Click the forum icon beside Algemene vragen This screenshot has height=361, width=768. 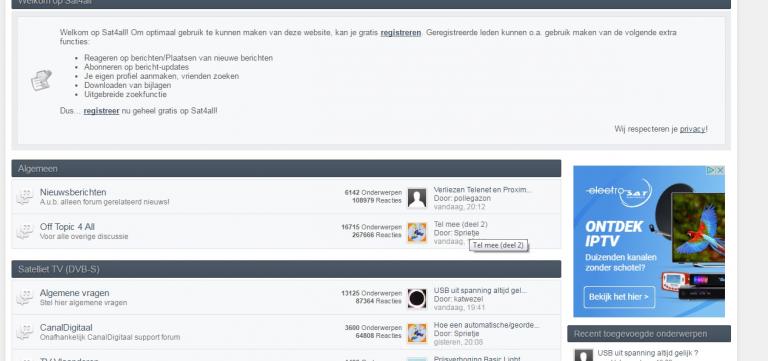coord(24,297)
